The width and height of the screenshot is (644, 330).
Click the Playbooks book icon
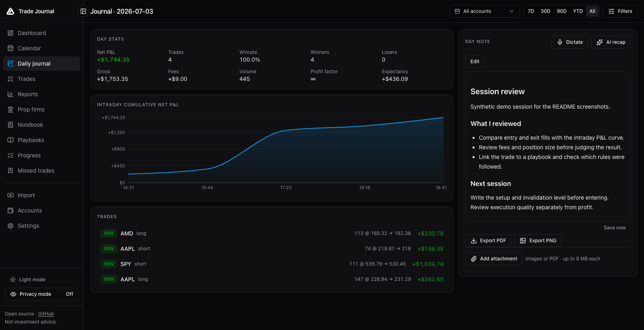(x=10, y=140)
